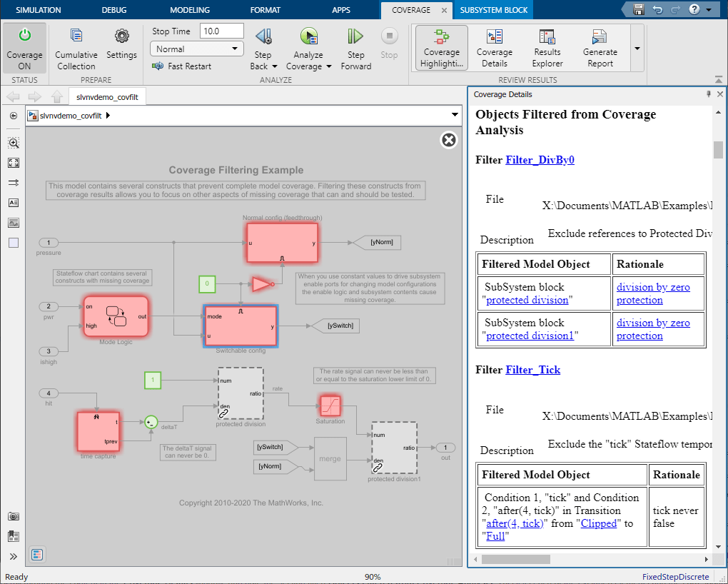Switch to the SIMULATION tab
Screen dimensions: 728x584
point(39,10)
